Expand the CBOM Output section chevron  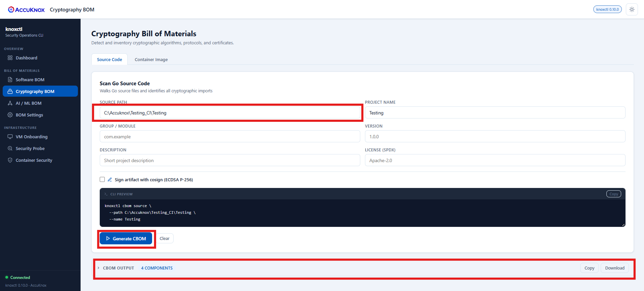click(x=98, y=268)
